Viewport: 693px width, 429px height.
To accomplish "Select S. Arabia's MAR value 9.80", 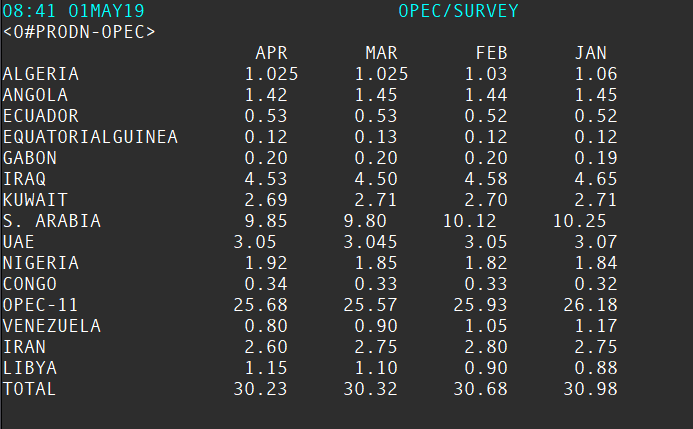I will pyautogui.click(x=365, y=221).
